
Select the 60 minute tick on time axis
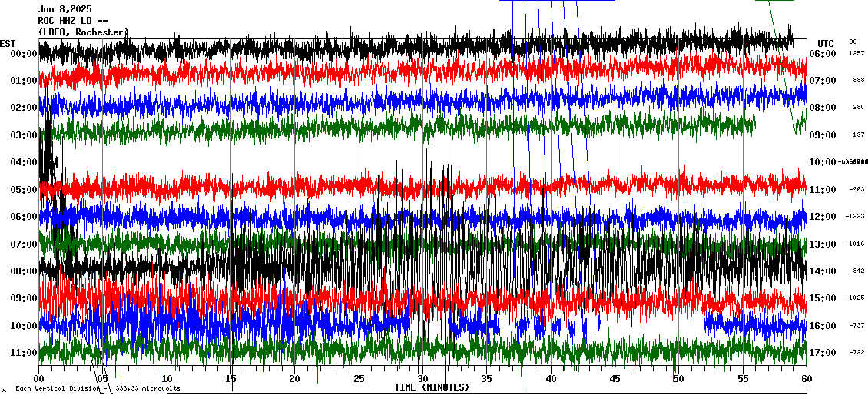[x=806, y=378]
